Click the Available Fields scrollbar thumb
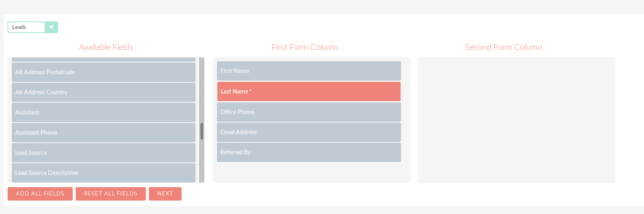The height and width of the screenshot is (214, 644). 202,131
